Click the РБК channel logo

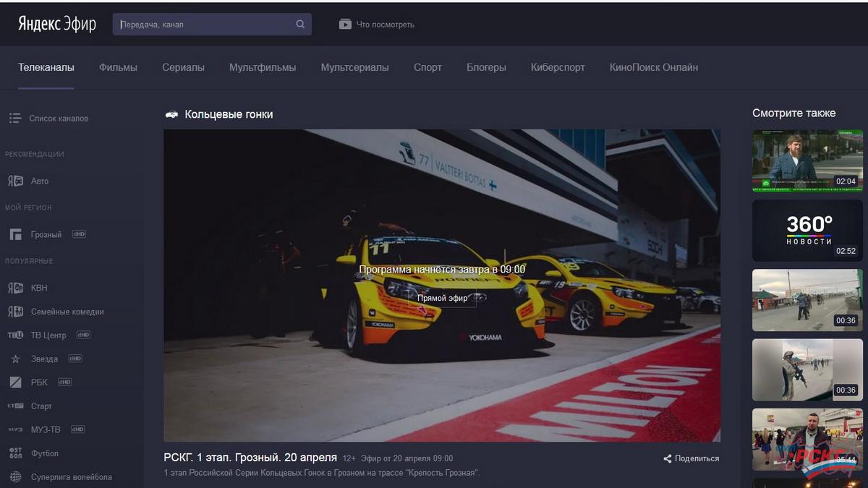coord(15,382)
